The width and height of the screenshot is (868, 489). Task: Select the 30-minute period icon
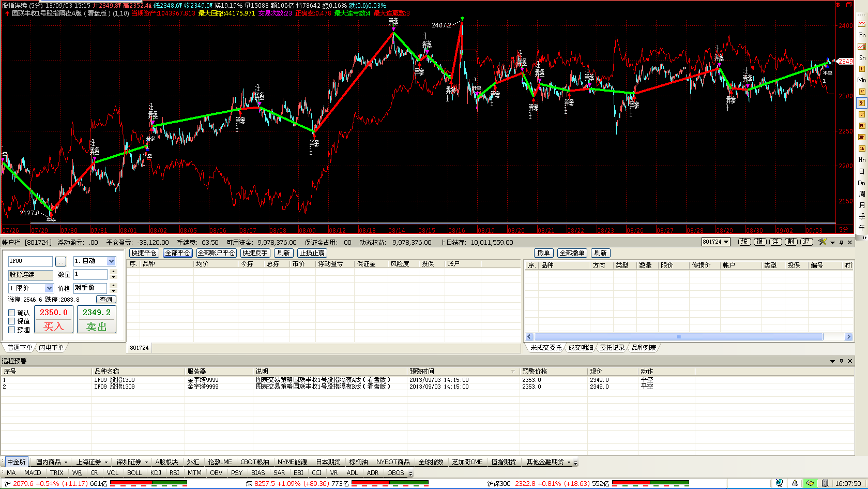click(862, 137)
